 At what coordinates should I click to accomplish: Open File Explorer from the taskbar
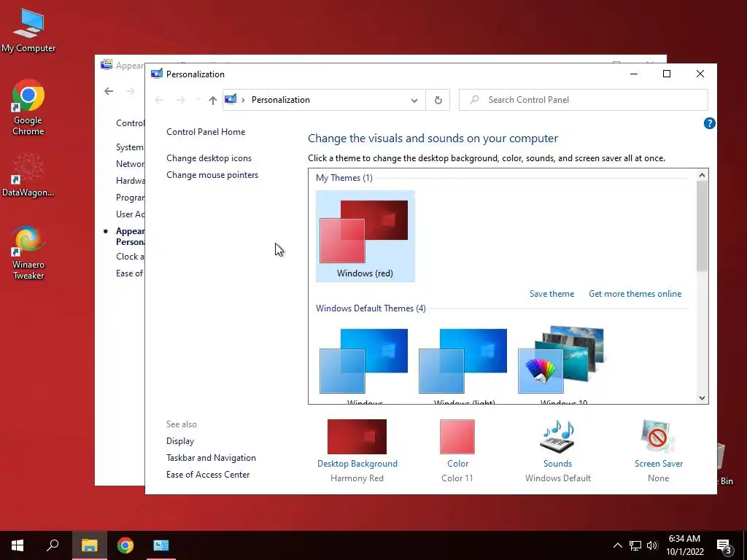pos(89,545)
